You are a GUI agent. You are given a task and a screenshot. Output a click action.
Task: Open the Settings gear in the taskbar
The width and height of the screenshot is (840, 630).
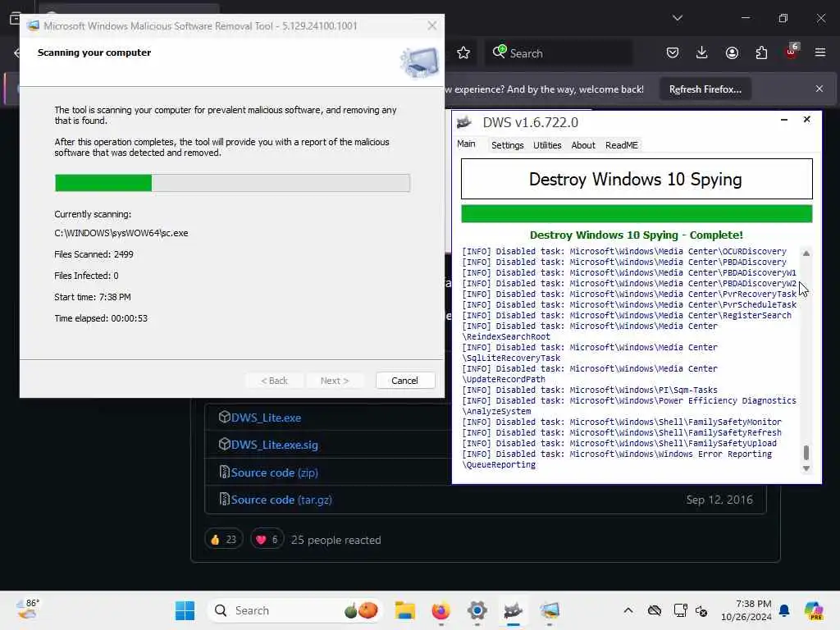click(x=477, y=610)
